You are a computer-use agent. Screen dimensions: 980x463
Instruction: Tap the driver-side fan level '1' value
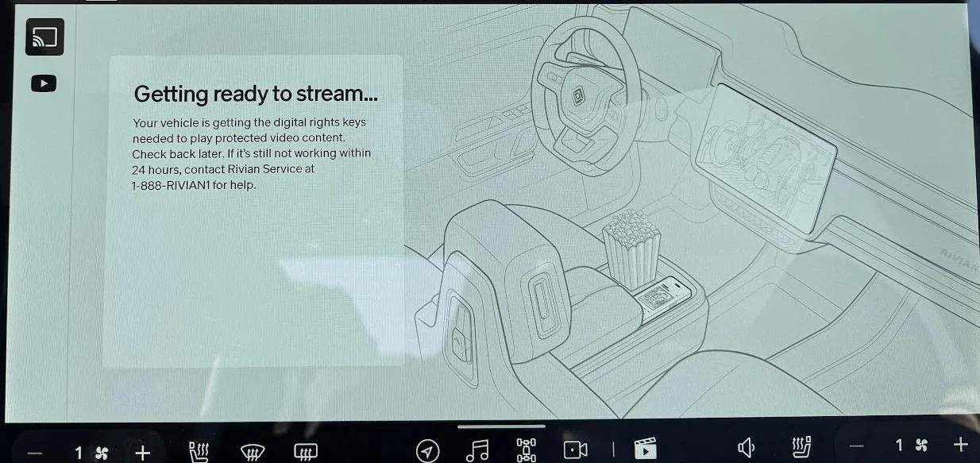[79, 453]
